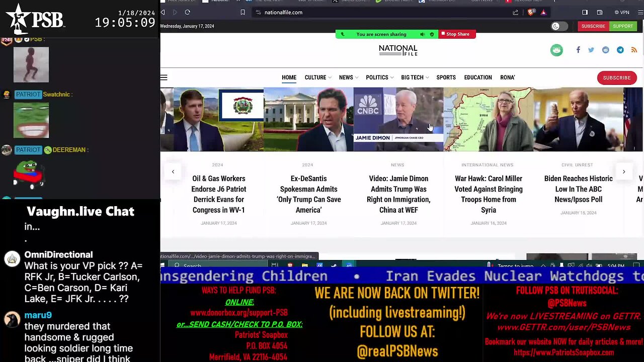Image resolution: width=644 pixels, height=362 pixels.
Task: Open the Zoom app in the taskbar
Action: point(349,264)
